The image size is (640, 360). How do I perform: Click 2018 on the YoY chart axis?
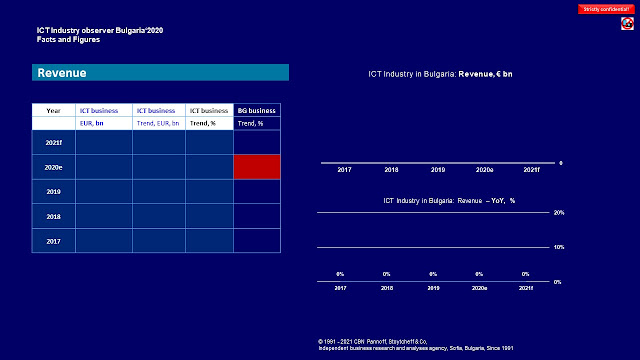point(387,288)
